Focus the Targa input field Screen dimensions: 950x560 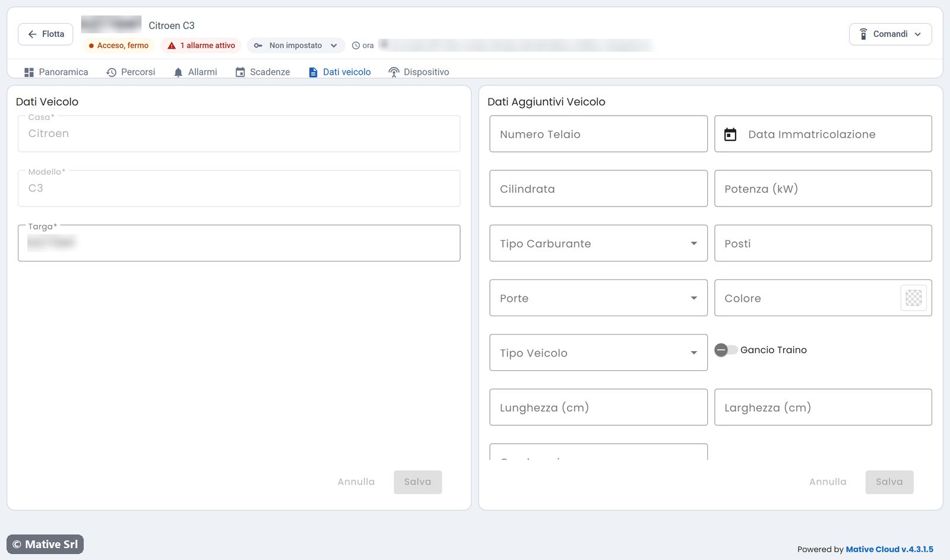[239, 243]
